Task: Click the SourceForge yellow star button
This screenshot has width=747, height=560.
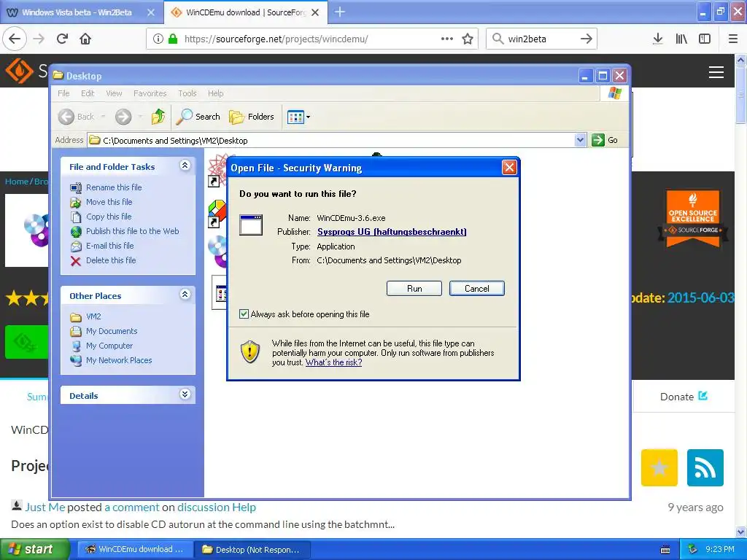Action: click(x=659, y=467)
